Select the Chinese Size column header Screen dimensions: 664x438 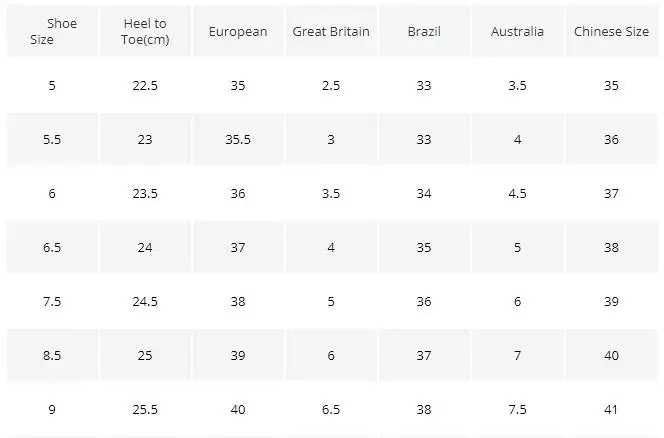coord(611,32)
